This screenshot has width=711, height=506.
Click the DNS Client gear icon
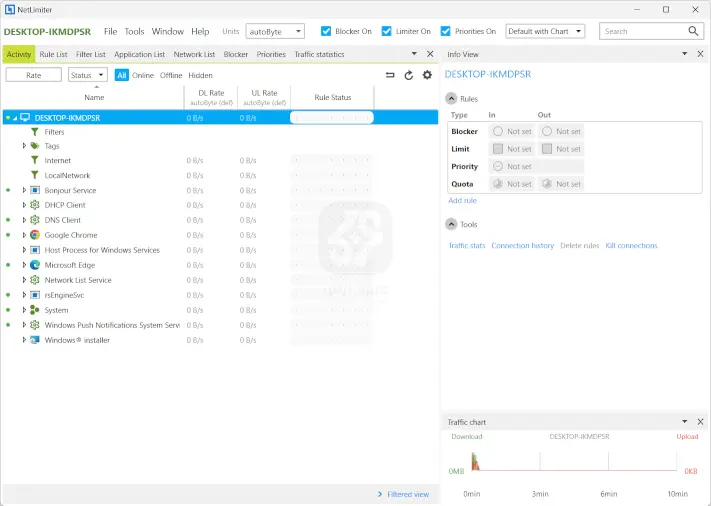(x=35, y=220)
